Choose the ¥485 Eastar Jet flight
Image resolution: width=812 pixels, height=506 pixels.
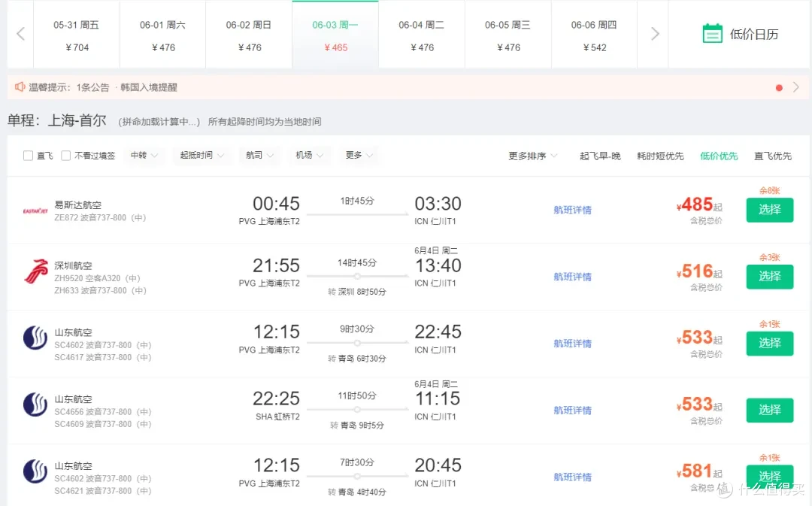pos(770,210)
